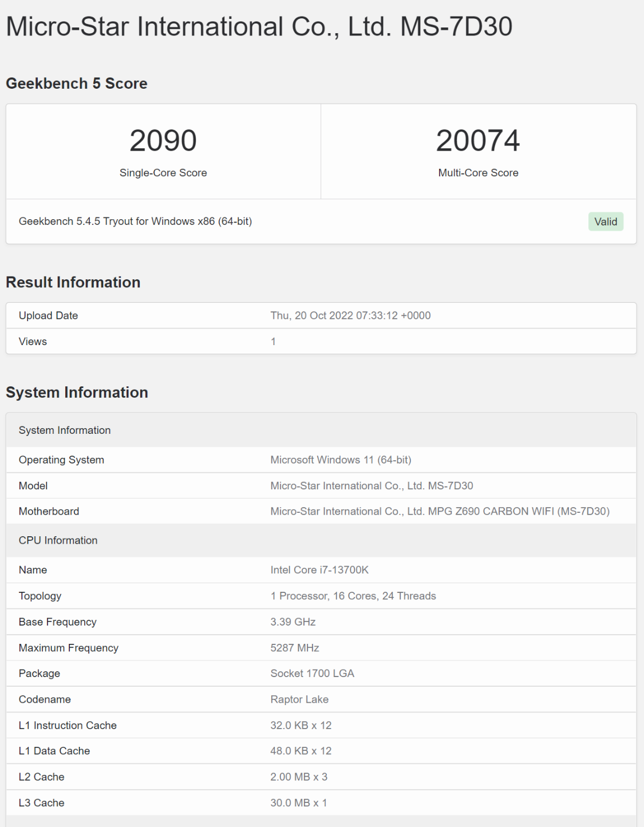644x827 pixels.
Task: Click the Maximum Frequency label
Action: [x=69, y=648]
